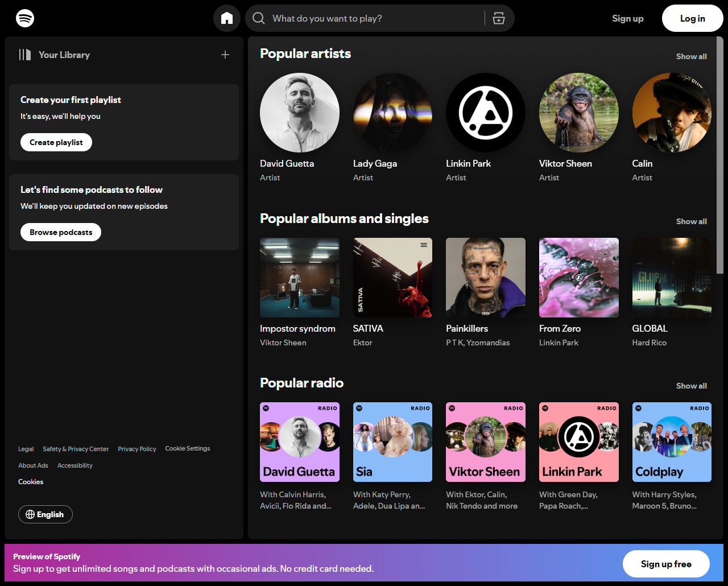Click the Your Library stack icon
Image resolution: width=728 pixels, height=586 pixels.
click(25, 55)
